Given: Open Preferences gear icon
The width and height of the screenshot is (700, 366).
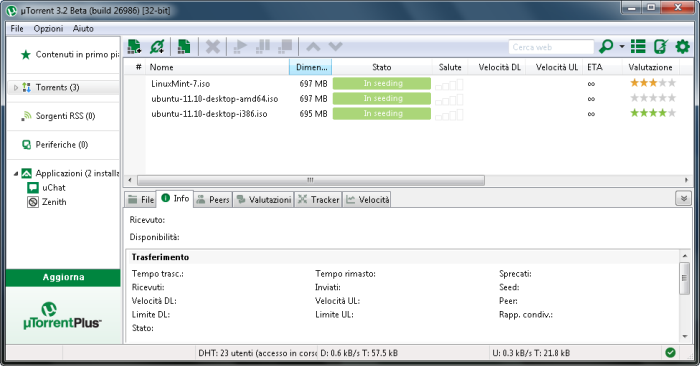Looking at the screenshot, I should click(682, 46).
